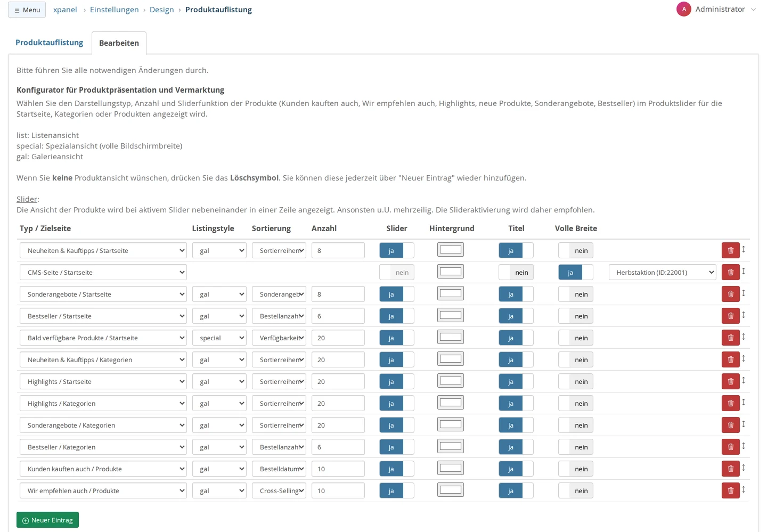Delete the Bestseller / Startseite row

pos(730,316)
